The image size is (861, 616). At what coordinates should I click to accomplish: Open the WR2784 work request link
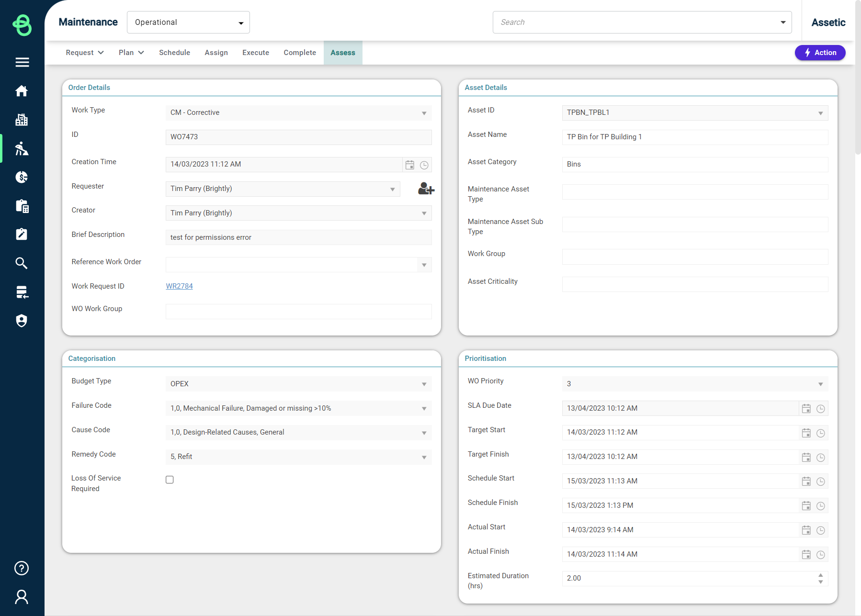[179, 286]
